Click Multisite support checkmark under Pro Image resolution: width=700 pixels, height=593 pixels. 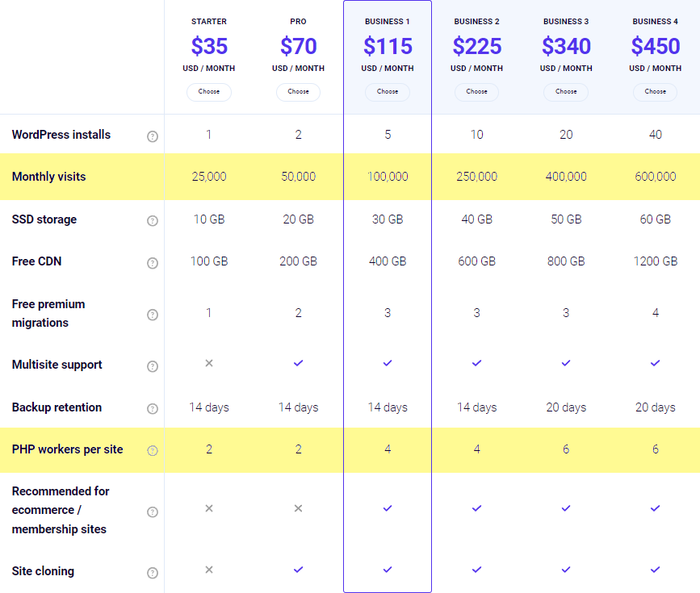coord(298,363)
